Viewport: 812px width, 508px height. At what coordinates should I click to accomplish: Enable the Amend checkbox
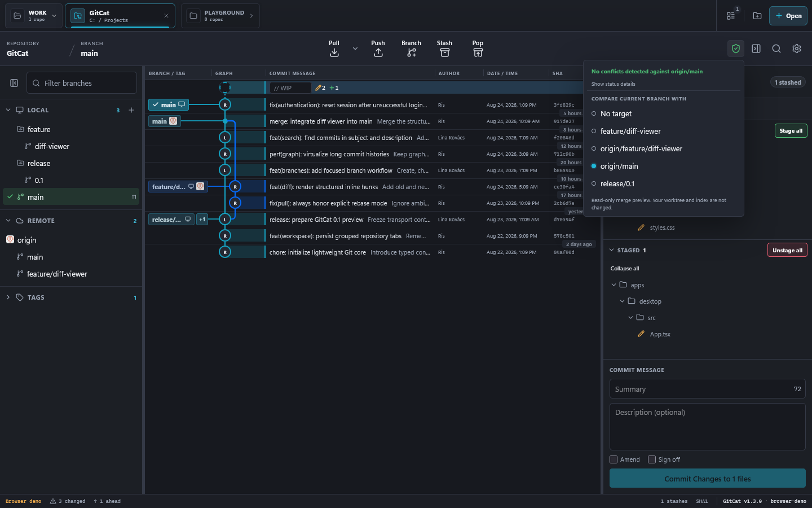pos(614,459)
